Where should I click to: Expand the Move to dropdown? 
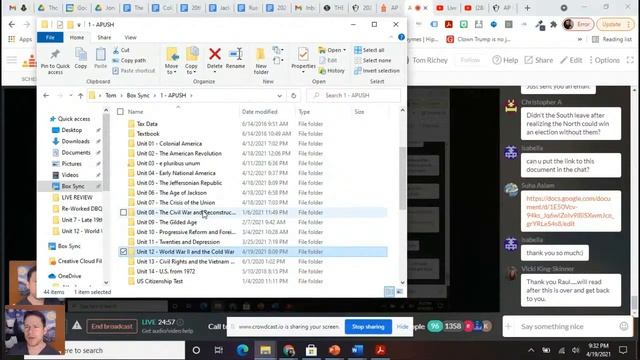(171, 69)
